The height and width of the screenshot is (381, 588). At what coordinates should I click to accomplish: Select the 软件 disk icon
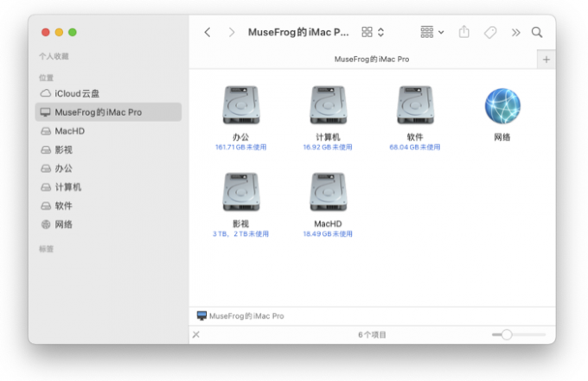pos(415,105)
